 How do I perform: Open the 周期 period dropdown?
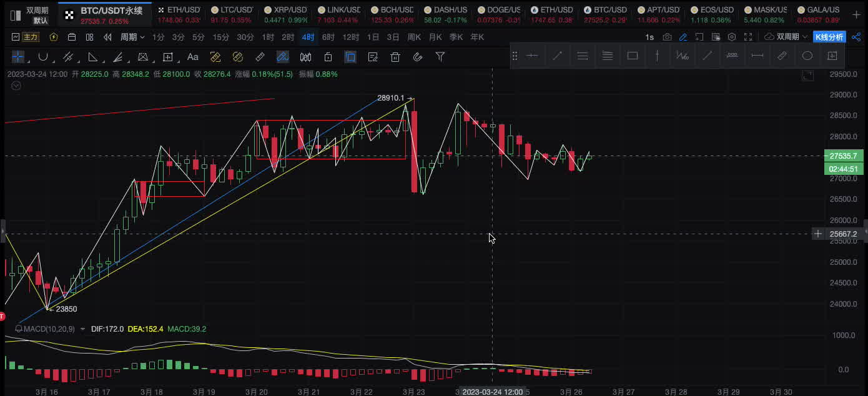pyautogui.click(x=132, y=37)
